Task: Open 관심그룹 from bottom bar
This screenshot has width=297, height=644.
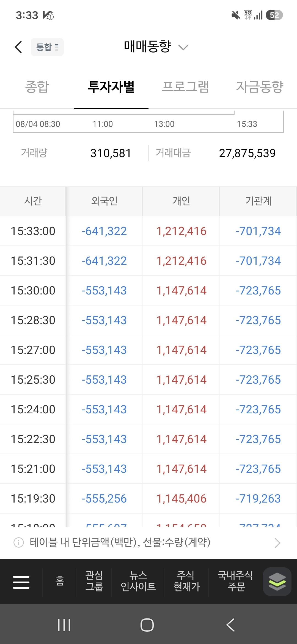Action: coord(94,581)
